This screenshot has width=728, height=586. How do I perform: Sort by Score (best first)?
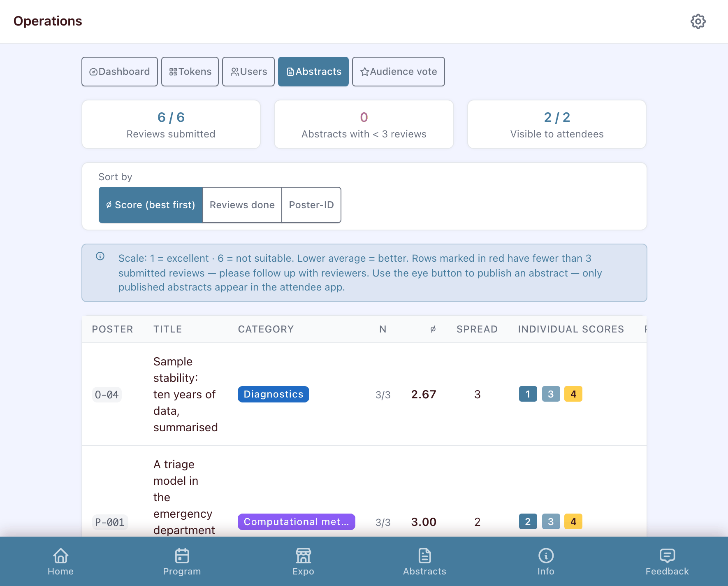pos(151,205)
